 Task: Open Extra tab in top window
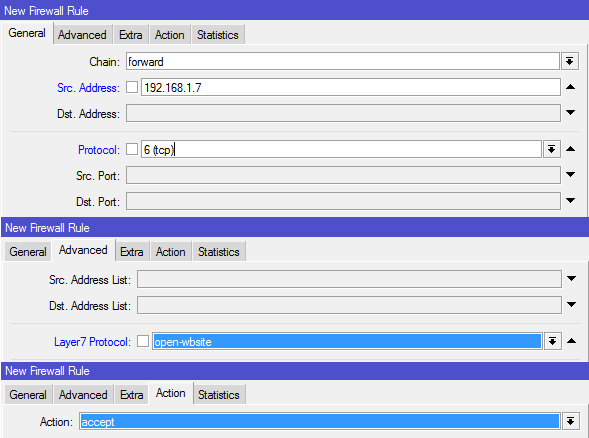131,35
